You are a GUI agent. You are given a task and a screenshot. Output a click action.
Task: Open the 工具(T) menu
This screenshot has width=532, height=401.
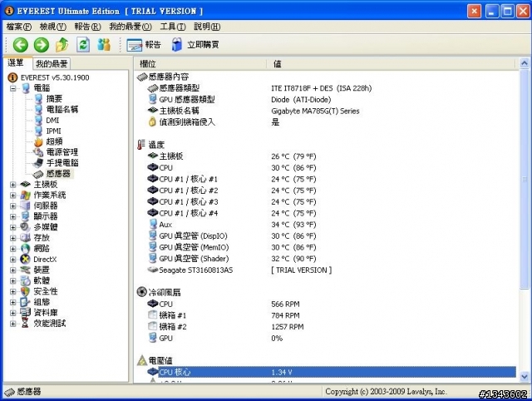coord(173,27)
